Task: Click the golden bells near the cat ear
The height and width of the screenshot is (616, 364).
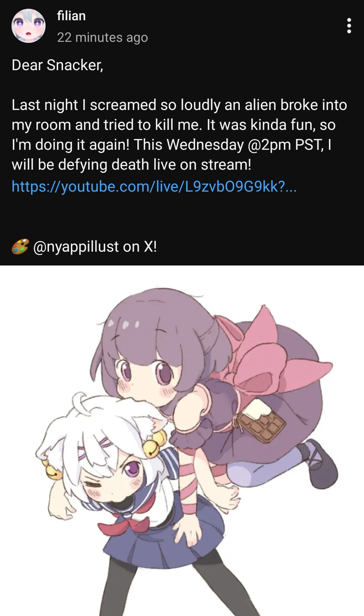Action: click(155, 442)
